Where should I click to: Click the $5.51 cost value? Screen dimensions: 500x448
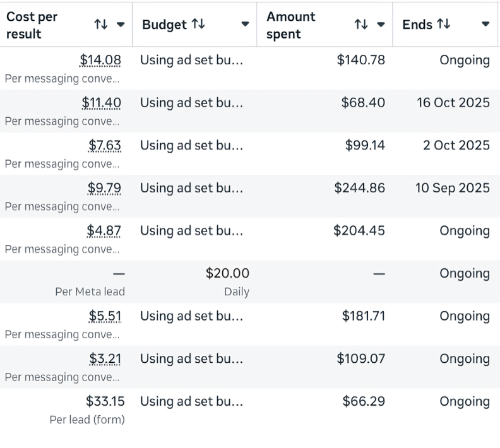105,316
